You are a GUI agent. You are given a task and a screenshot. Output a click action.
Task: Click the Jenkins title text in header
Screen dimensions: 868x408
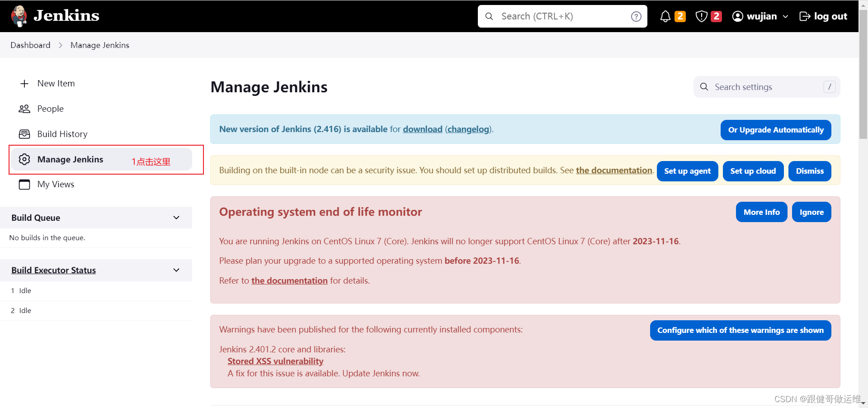click(66, 16)
